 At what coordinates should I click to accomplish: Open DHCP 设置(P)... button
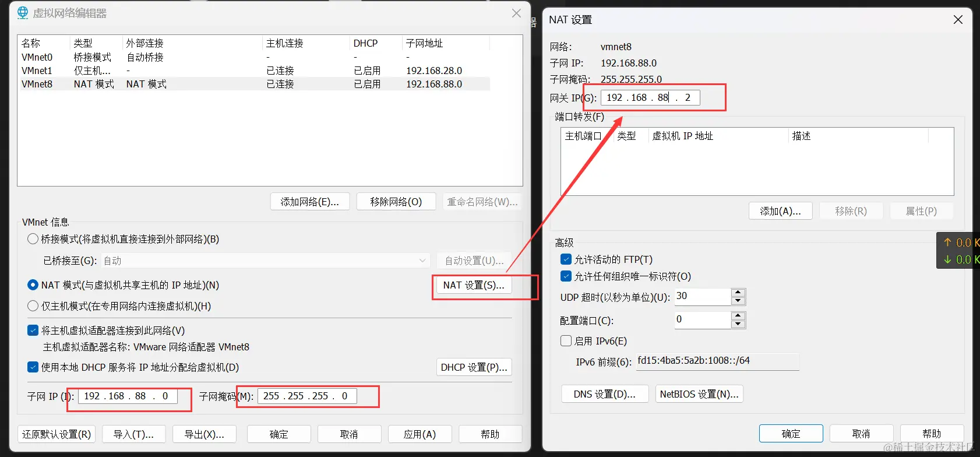474,367
